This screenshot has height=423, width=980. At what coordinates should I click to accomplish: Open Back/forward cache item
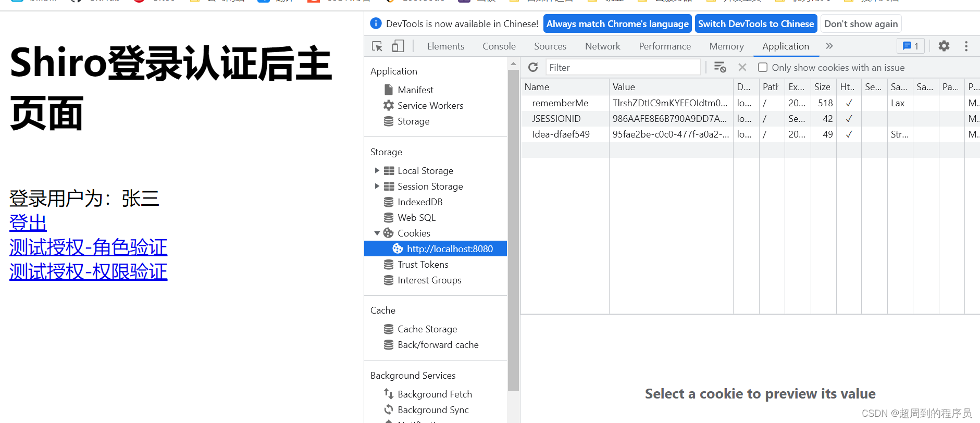[438, 344]
